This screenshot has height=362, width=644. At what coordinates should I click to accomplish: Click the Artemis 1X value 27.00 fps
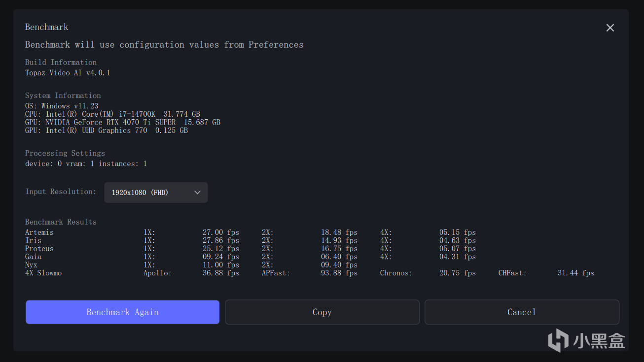pos(221,232)
